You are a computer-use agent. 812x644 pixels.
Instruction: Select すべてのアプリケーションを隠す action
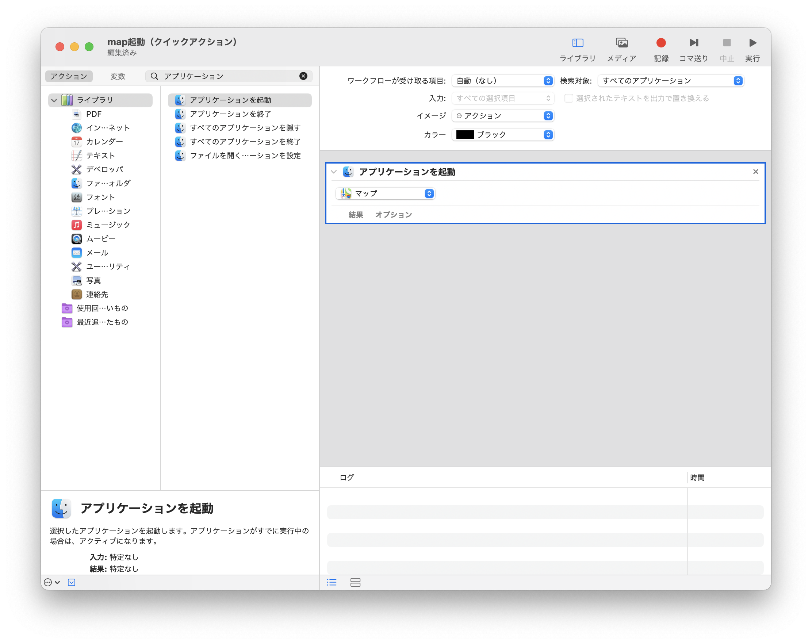click(240, 128)
